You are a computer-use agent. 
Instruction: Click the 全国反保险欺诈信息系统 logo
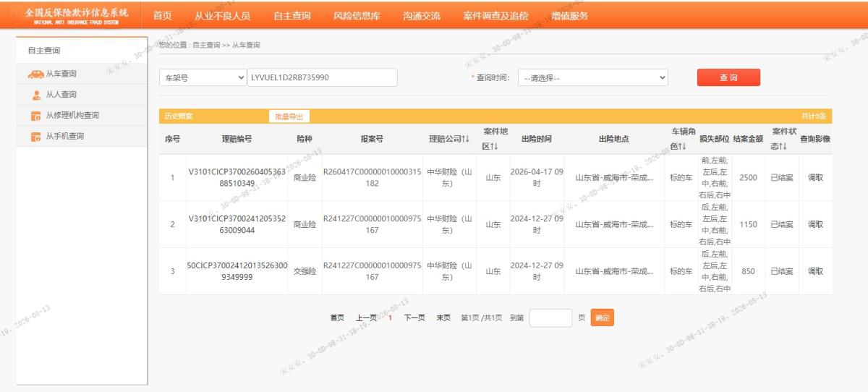tap(77, 16)
